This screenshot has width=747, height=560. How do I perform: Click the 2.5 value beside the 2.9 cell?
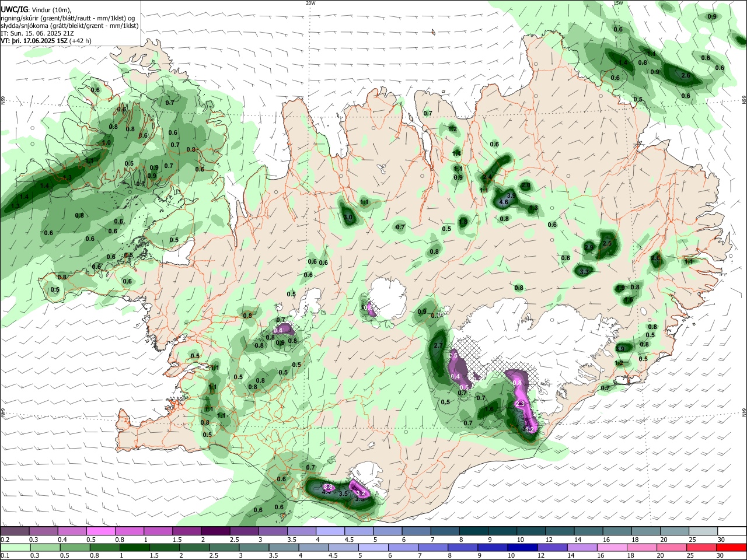pos(606,243)
